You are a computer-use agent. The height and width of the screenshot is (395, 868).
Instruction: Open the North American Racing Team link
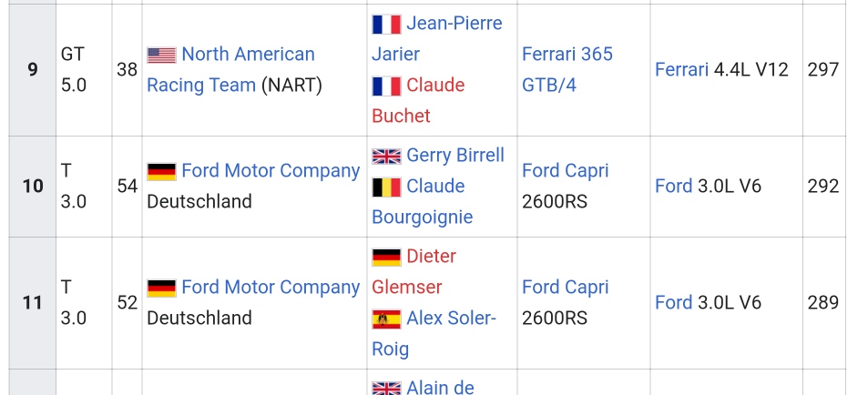(230, 70)
